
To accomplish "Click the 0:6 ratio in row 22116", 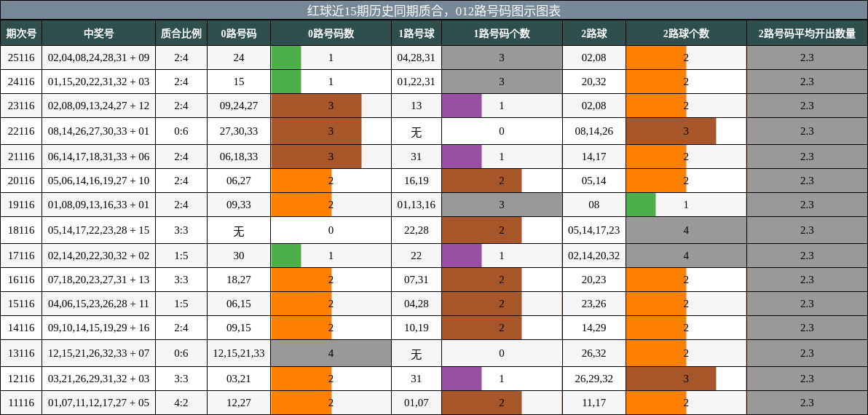I will point(181,131).
